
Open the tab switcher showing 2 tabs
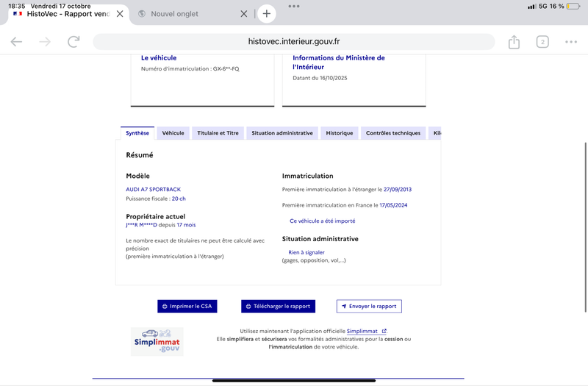[x=542, y=42]
